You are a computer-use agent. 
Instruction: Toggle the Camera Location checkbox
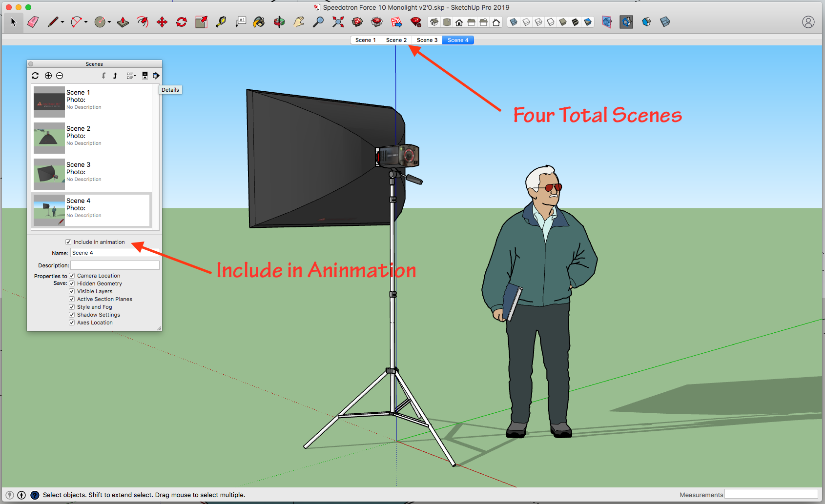pyautogui.click(x=72, y=276)
